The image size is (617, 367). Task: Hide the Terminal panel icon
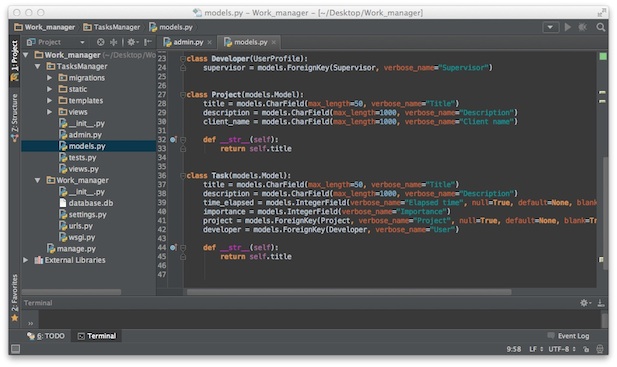[600, 303]
